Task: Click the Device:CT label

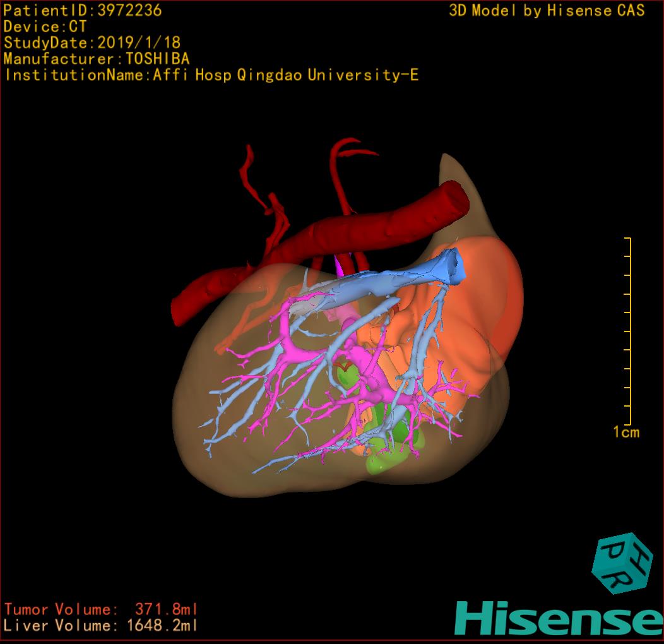Action: pyautogui.click(x=45, y=27)
